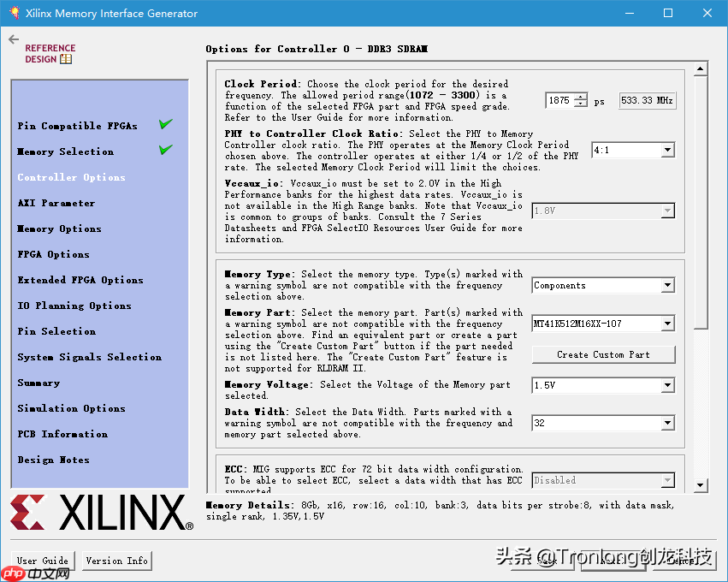The width and height of the screenshot is (728, 582).
Task: Go to PCB Information step
Action: (x=62, y=434)
